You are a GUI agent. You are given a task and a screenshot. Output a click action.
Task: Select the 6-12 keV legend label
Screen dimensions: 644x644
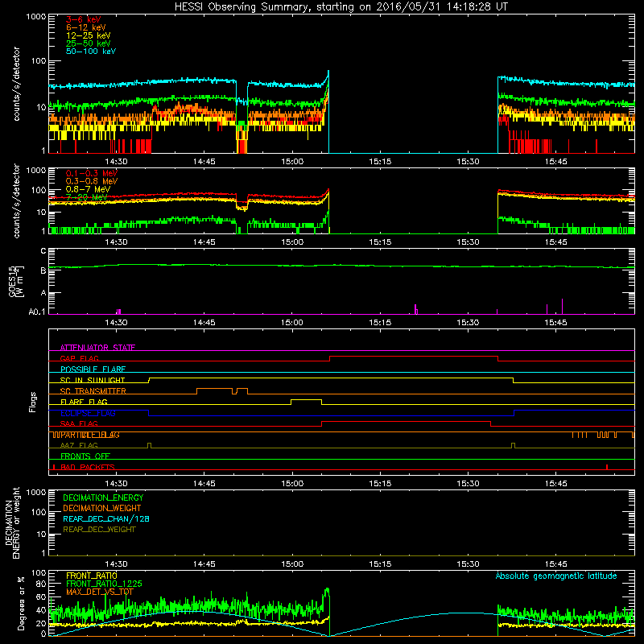click(x=86, y=27)
